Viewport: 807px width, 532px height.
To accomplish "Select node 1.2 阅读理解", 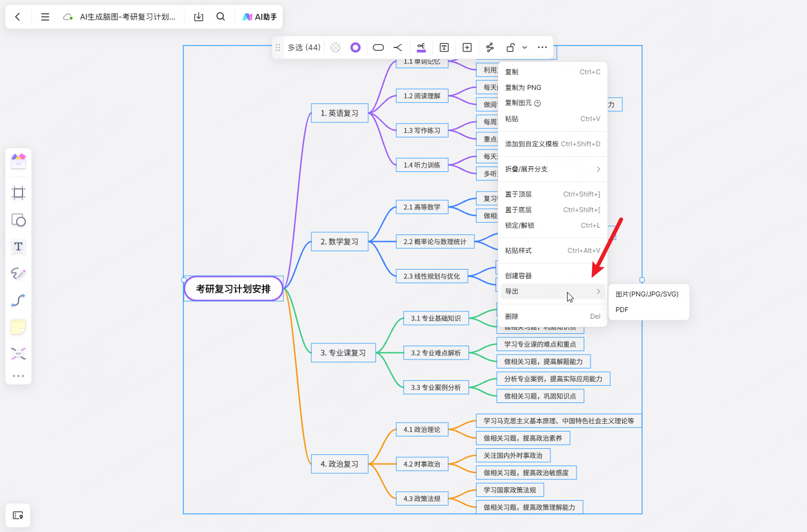I will click(x=422, y=96).
